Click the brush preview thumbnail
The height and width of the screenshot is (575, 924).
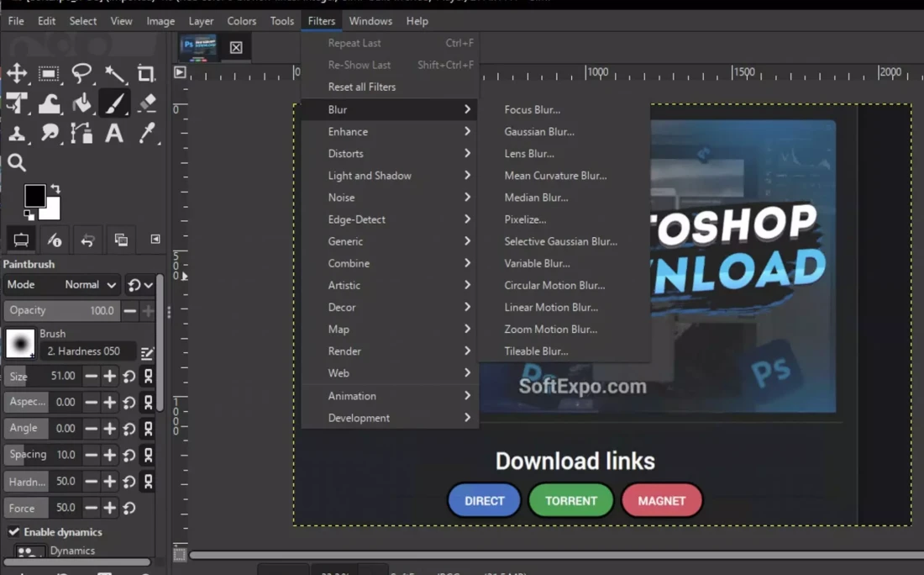[20, 343]
